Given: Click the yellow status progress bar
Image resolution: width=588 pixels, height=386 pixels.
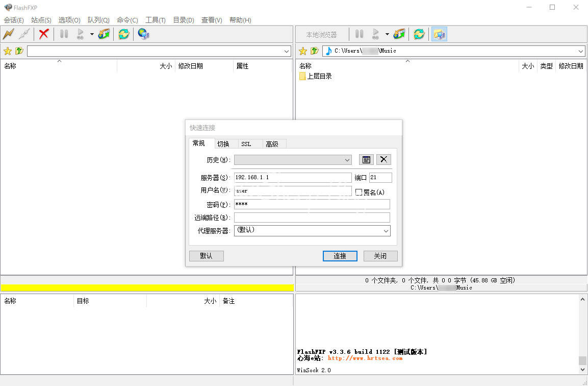Looking at the screenshot, I should (147, 288).
